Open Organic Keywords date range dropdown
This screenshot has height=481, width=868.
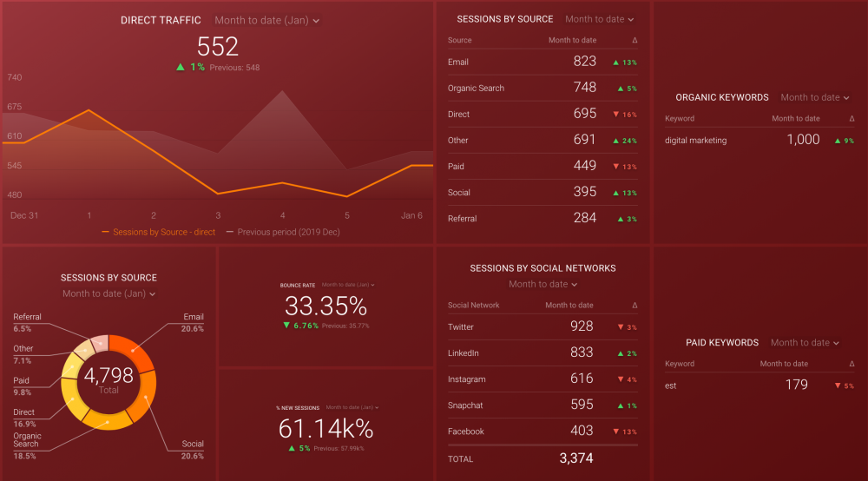pos(815,98)
